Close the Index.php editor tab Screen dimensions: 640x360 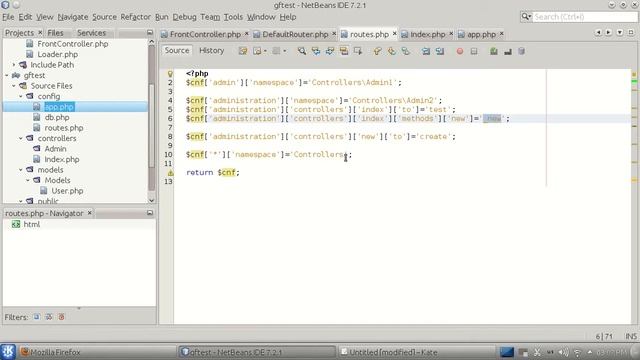451,34
